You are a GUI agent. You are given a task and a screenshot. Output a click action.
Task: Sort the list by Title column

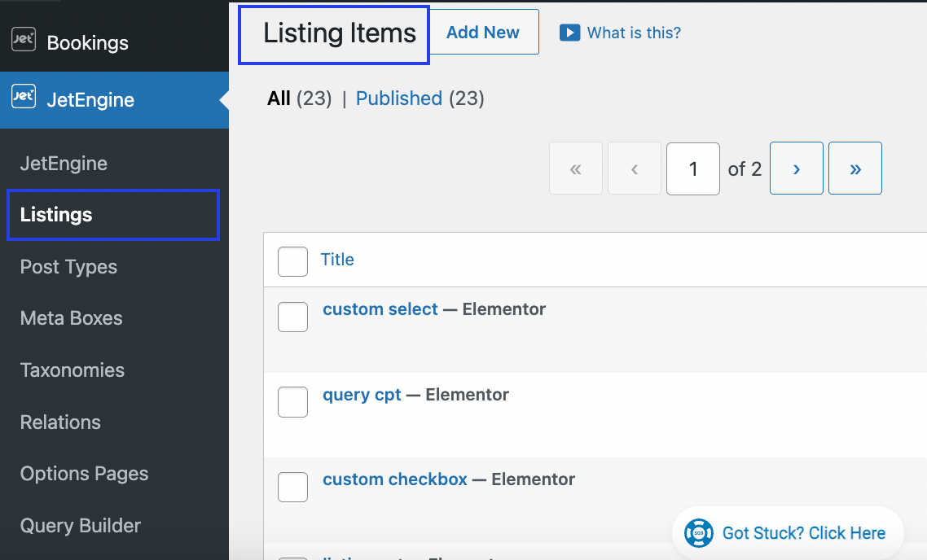coord(337,260)
